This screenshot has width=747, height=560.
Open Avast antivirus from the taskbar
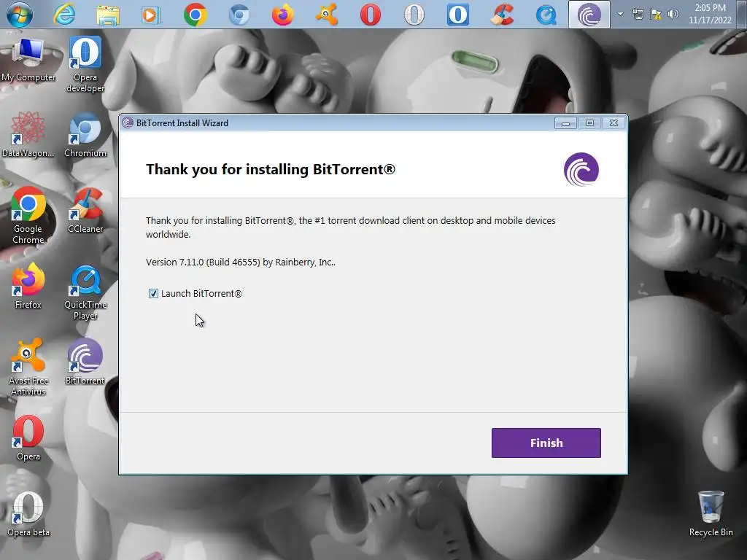[327, 15]
